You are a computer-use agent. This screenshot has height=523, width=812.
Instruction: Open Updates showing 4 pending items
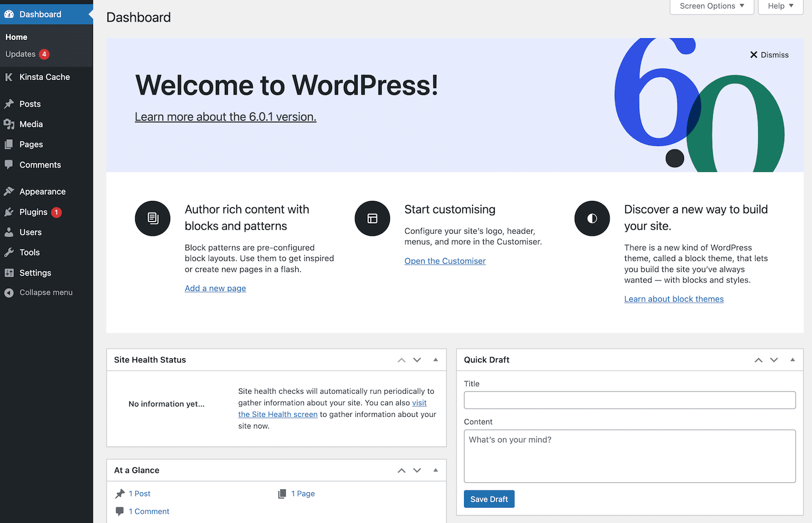22,54
